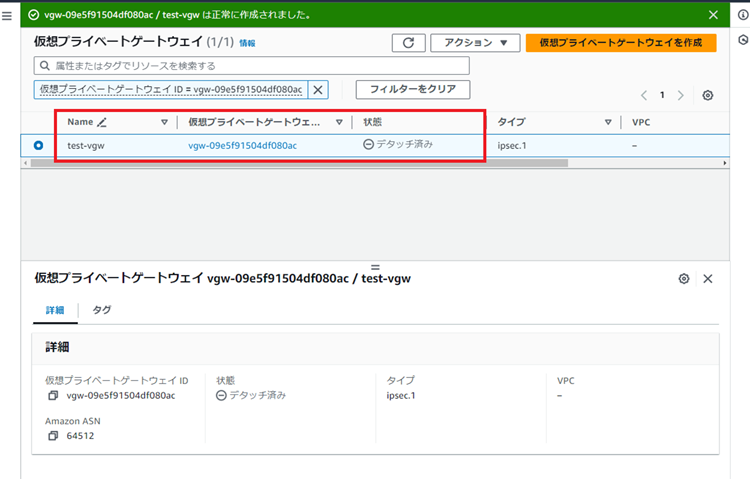
Task: Switch to the タグ tab
Action: [x=102, y=310]
